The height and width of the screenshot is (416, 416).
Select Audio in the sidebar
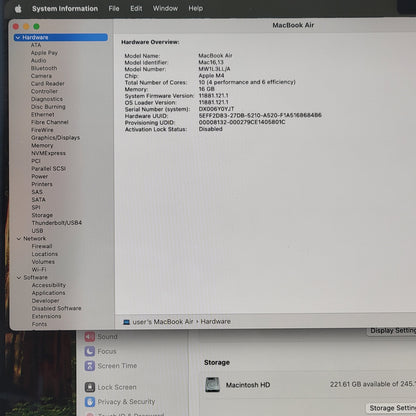click(x=39, y=60)
